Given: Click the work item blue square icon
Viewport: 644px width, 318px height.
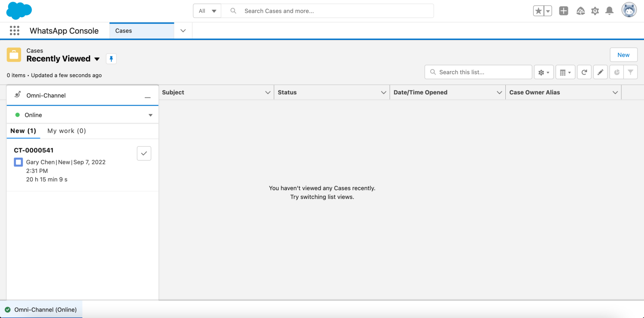Looking at the screenshot, I should [x=18, y=162].
